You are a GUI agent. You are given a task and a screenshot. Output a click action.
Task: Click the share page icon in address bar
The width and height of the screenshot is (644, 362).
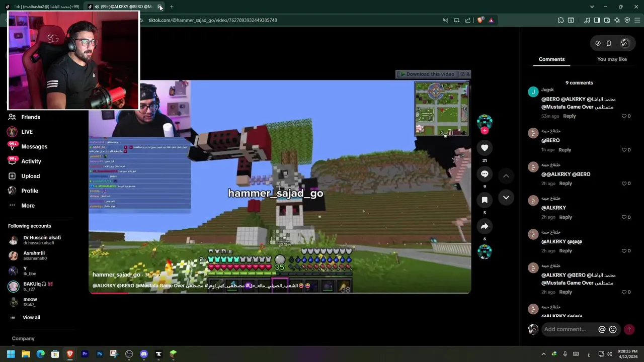point(468,20)
